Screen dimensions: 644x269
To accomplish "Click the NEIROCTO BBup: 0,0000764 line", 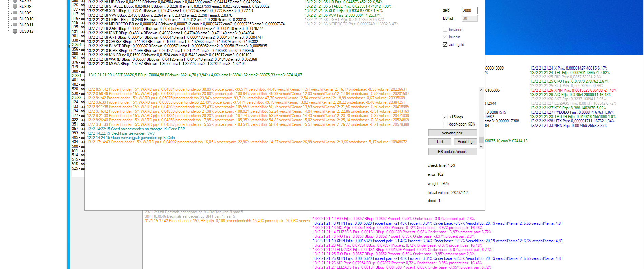I will [x=186, y=24].
